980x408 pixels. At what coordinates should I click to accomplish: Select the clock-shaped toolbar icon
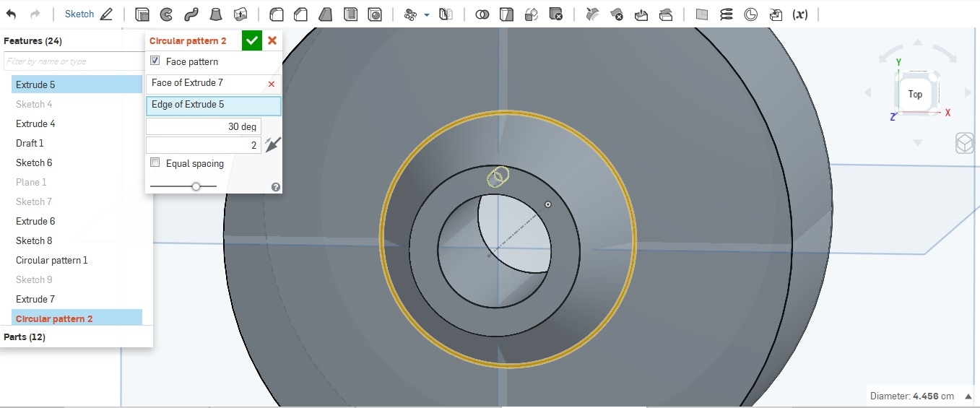click(750, 14)
